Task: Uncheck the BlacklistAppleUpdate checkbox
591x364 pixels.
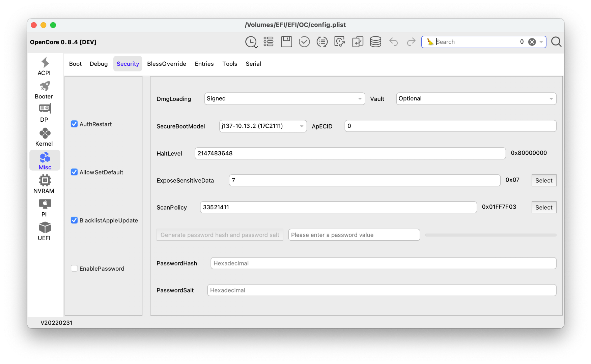Action: click(74, 220)
